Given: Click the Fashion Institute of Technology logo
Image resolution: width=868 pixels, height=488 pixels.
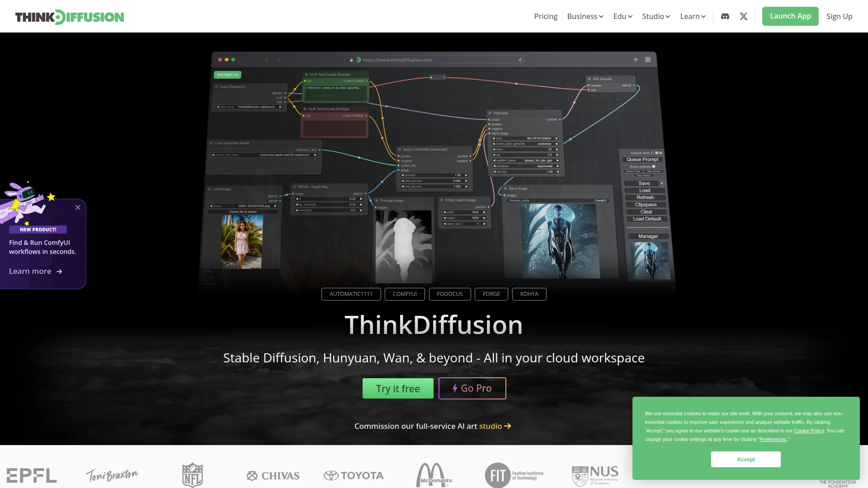Looking at the screenshot, I should pos(514,475).
